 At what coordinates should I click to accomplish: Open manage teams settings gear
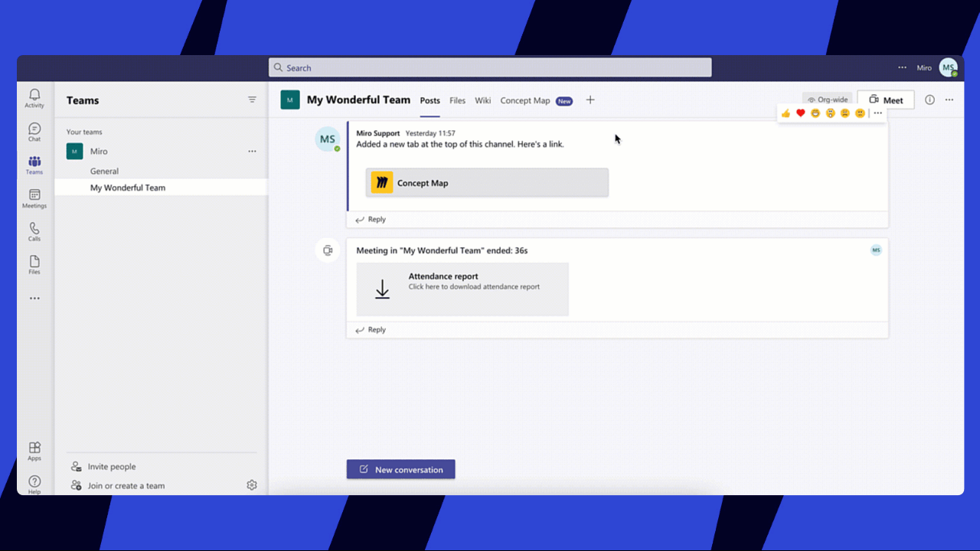252,485
